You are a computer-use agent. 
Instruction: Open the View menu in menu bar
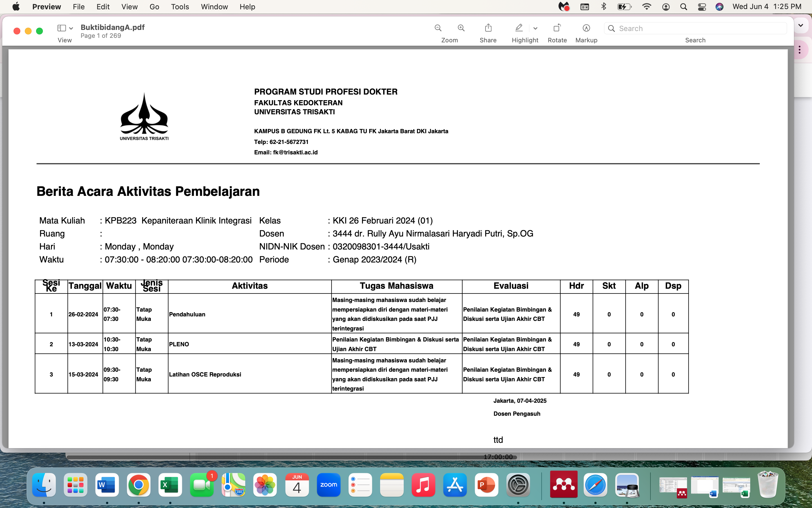pos(129,7)
